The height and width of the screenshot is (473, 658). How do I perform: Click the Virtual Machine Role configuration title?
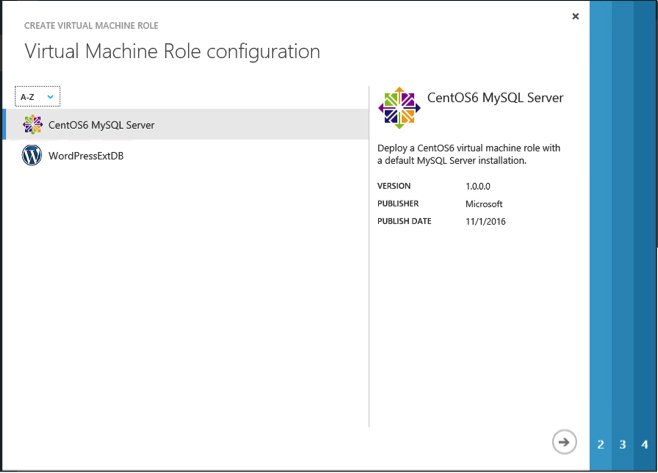coord(172,52)
